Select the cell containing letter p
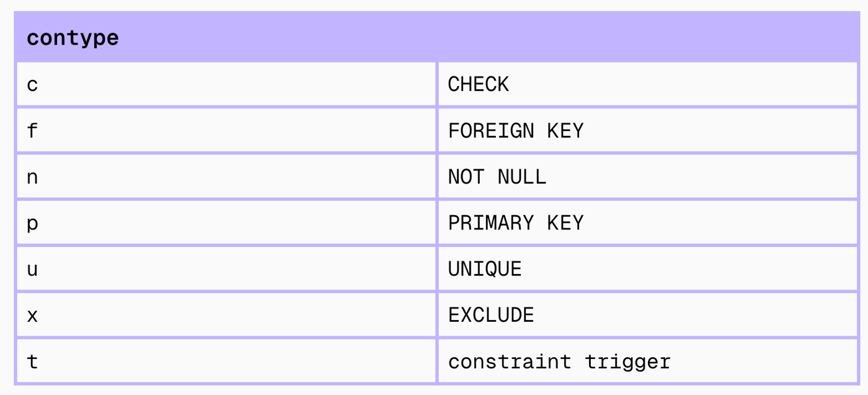Screen dimensions: 868x395 coord(32,223)
